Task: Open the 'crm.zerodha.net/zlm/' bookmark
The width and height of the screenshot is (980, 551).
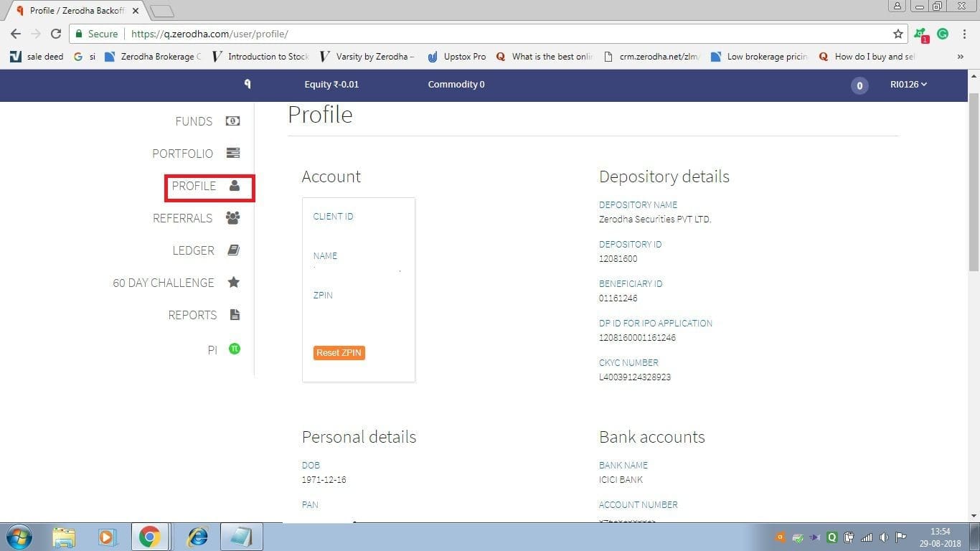Action: pos(652,57)
